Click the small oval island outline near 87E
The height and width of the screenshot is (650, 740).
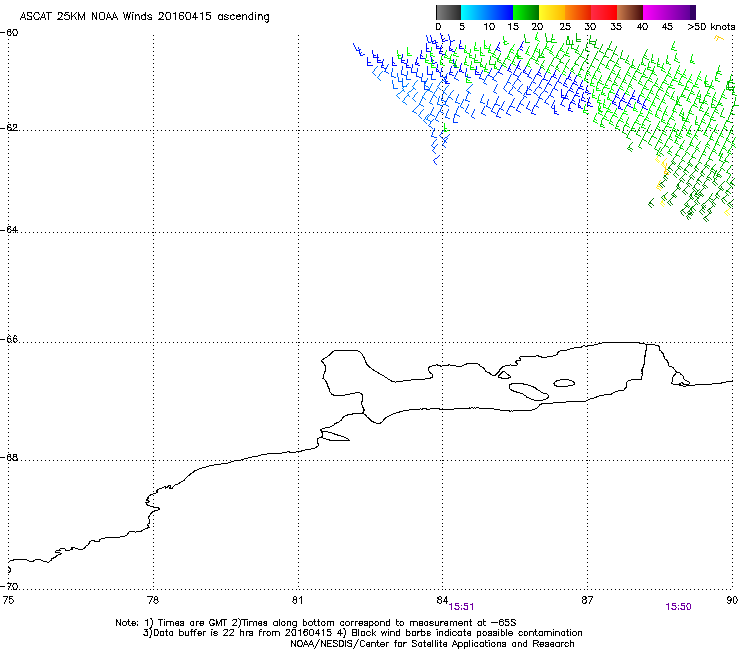[x=564, y=383]
